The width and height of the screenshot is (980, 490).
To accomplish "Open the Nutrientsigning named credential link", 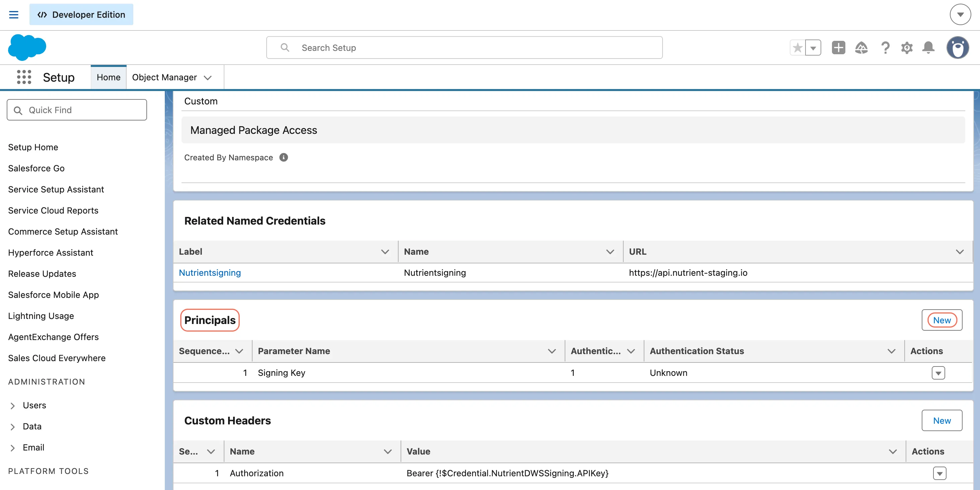I will tap(210, 272).
